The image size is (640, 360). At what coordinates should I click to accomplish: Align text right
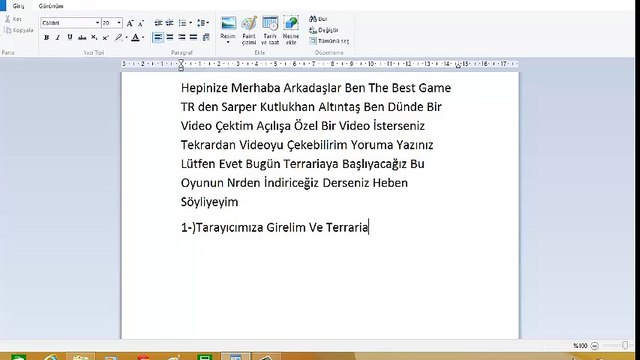182,38
